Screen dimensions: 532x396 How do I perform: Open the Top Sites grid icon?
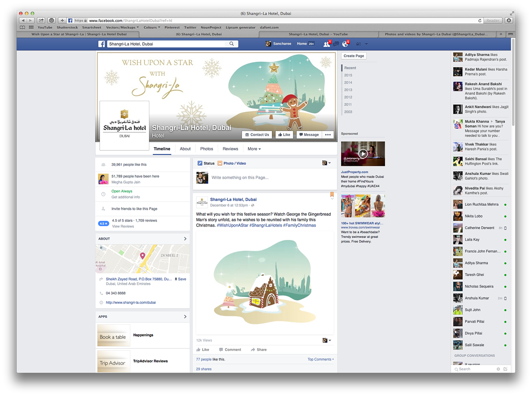point(31,27)
